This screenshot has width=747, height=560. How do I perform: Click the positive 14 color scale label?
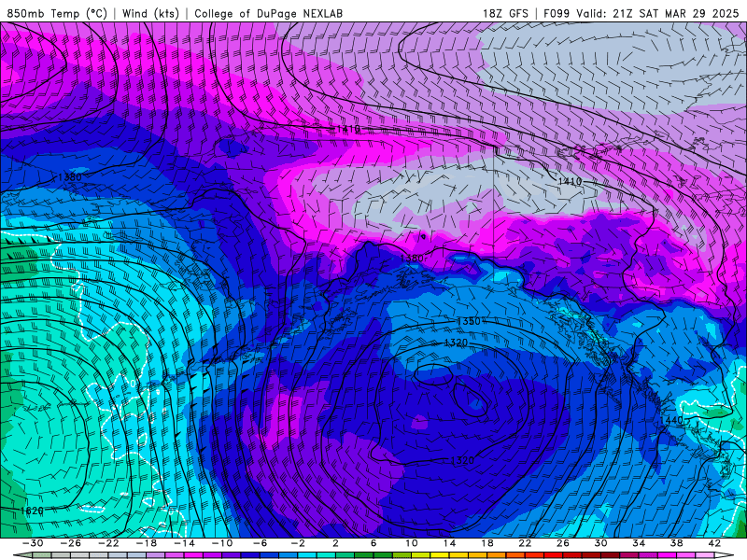point(449,543)
